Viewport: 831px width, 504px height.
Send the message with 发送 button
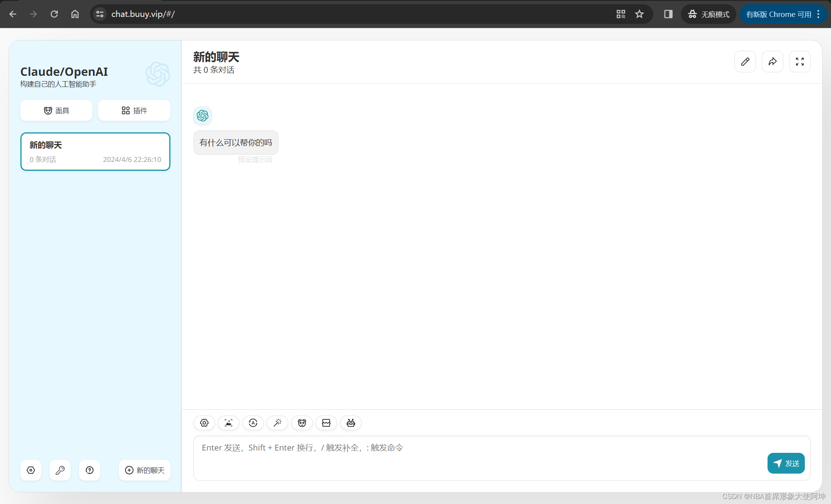click(786, 463)
